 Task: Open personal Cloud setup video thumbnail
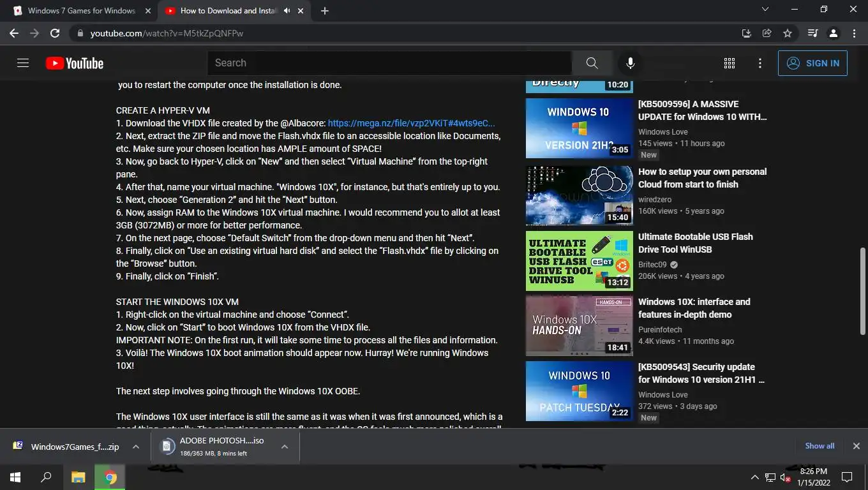[579, 196]
